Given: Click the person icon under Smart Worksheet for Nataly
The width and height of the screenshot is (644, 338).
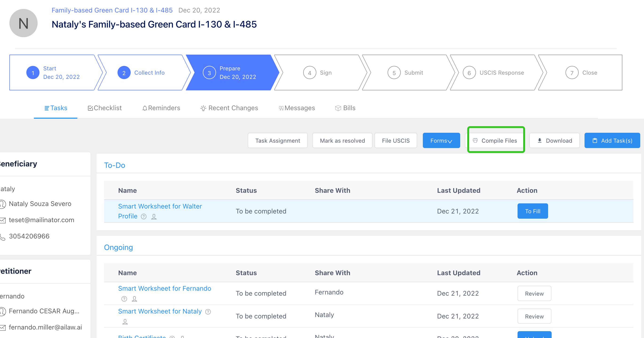Looking at the screenshot, I should pyautogui.click(x=125, y=322).
